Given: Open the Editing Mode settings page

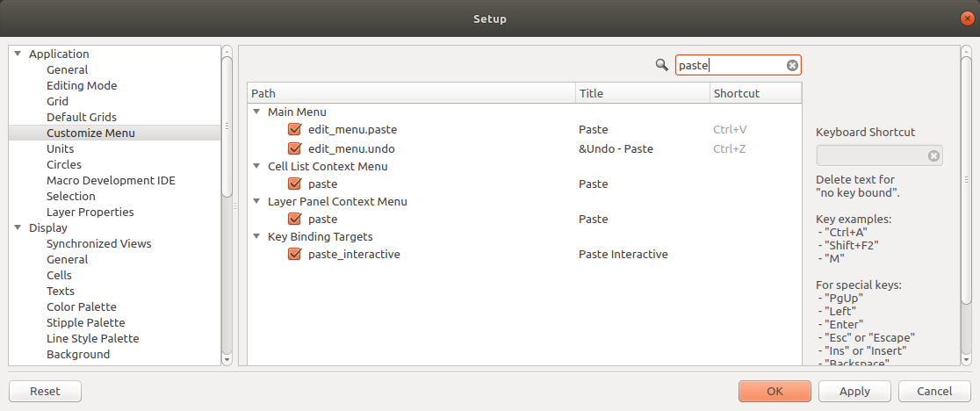Looking at the screenshot, I should click(82, 85).
